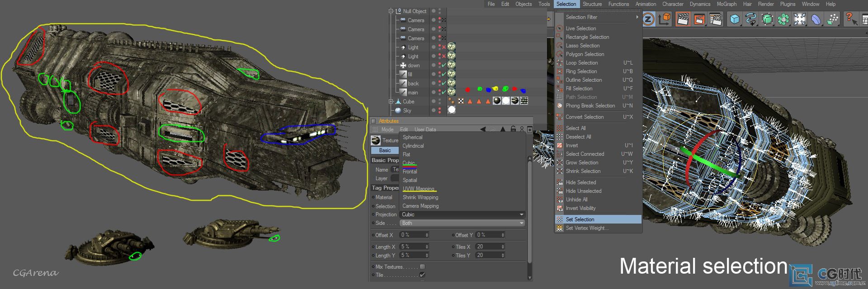The image size is (868, 289).
Task: Click the Attributes up arrow icon
Action: click(x=503, y=129)
